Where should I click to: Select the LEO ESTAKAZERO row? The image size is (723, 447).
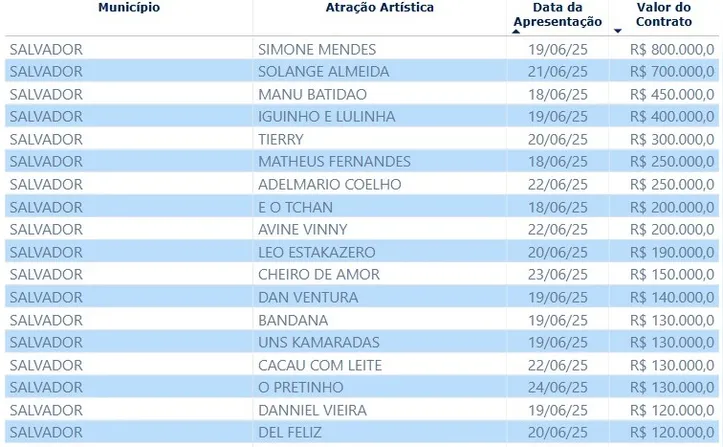[x=362, y=252]
